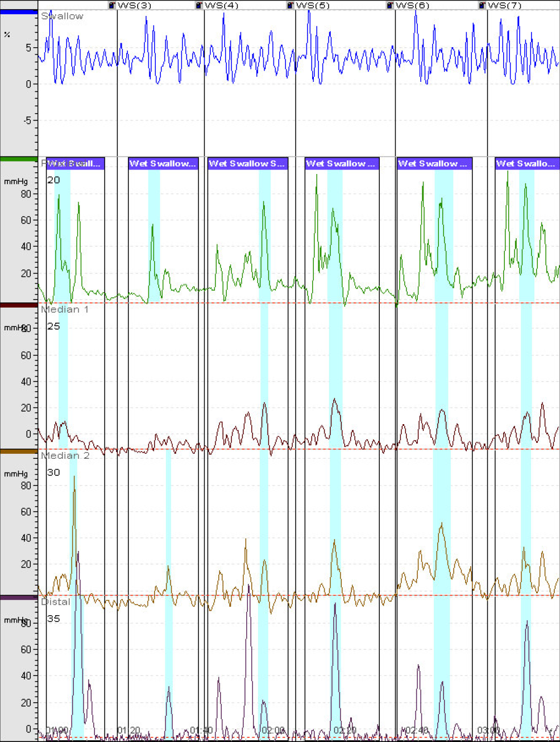Select the "Wet Swallow S..." event label
560x742 pixels.
(247, 164)
